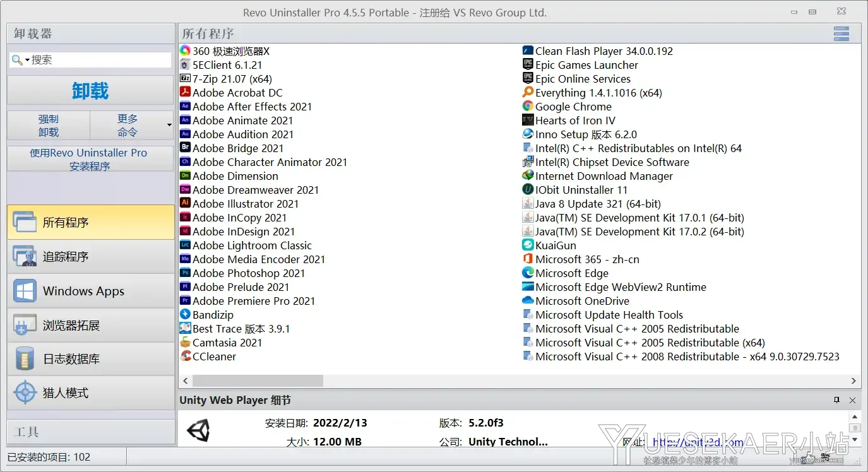This screenshot has width=868, height=472.
Task: Pin the Unity Web Player details panel
Action: (x=837, y=400)
